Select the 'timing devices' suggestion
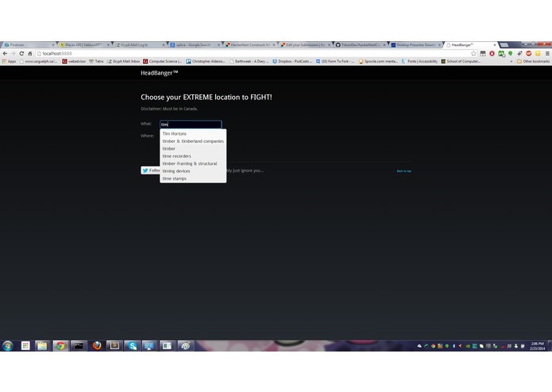Screen dimensions: 552x392 193,171
